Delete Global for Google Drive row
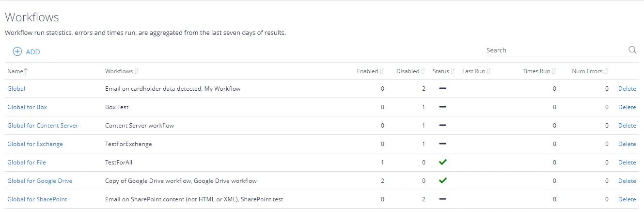This screenshot has height=212, width=644. (627, 181)
